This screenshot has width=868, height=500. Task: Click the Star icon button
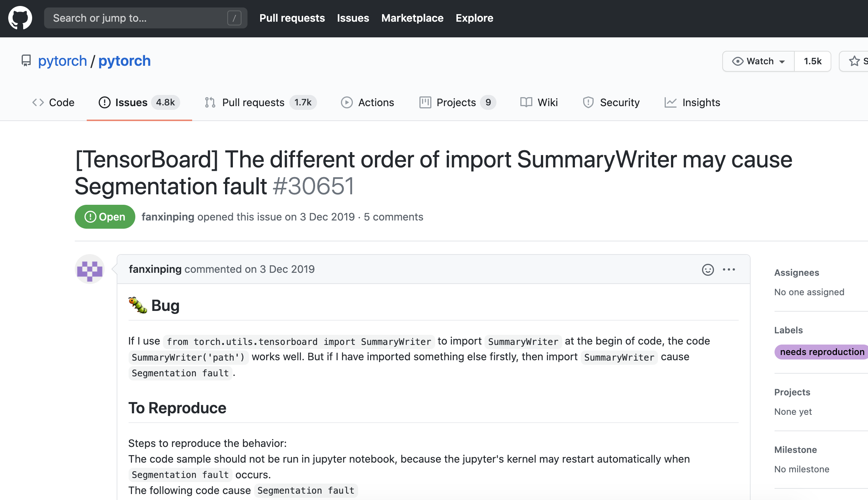tap(855, 61)
